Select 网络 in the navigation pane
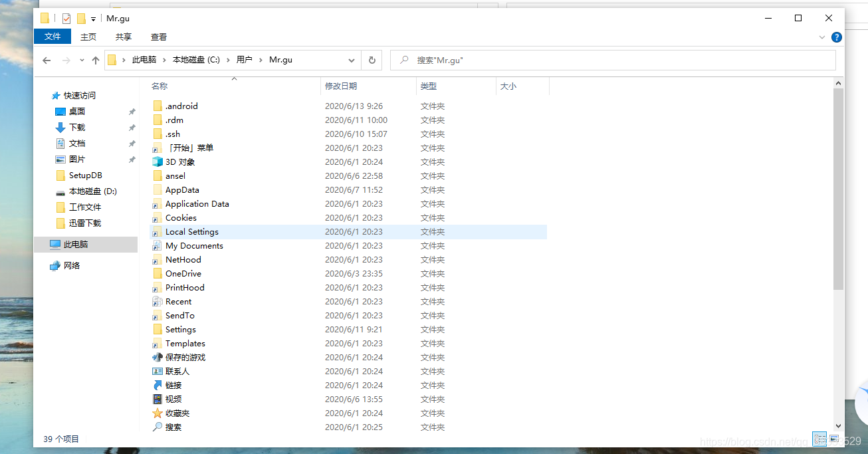This screenshot has width=868, height=454. click(71, 266)
